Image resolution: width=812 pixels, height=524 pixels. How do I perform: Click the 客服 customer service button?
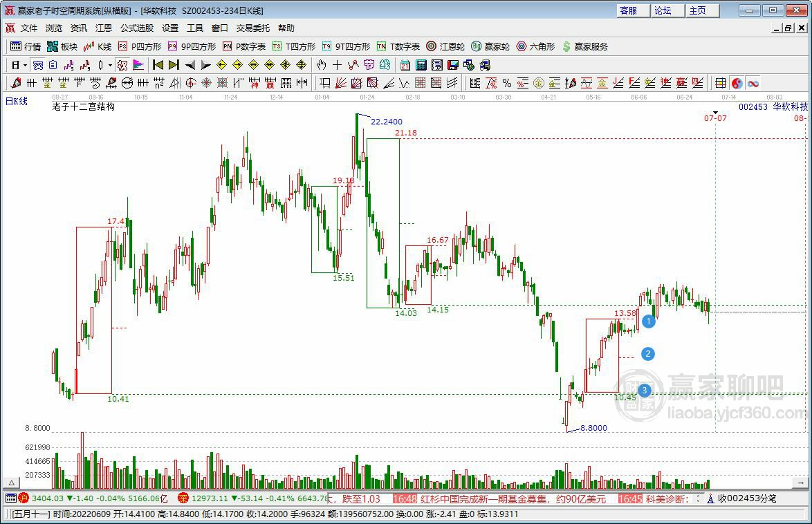pos(634,10)
